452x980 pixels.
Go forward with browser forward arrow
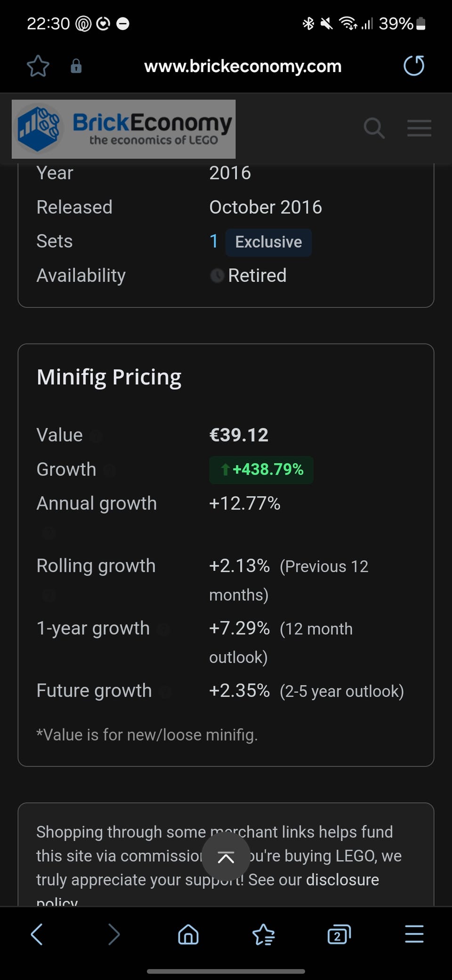[113, 934]
